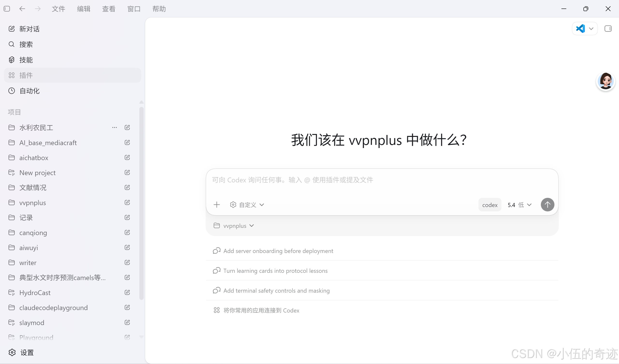The image size is (619, 364).
Task: Click the aichatbox folder icon
Action: pos(12,158)
